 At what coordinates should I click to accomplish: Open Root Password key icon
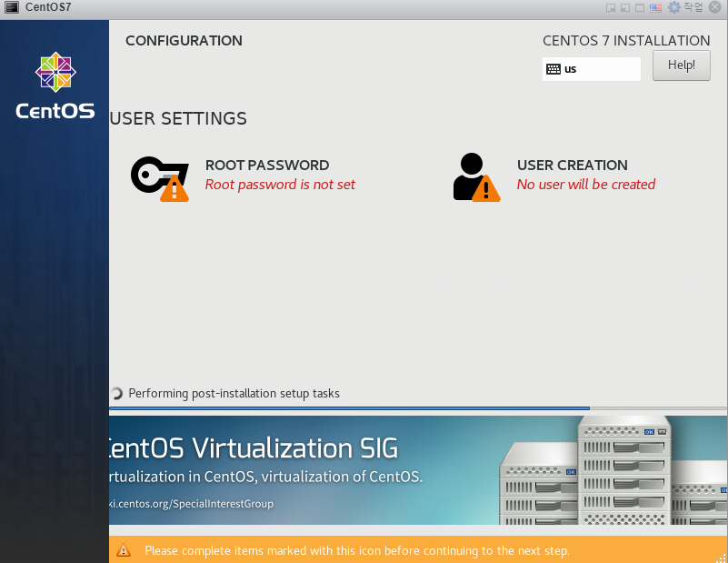(160, 179)
